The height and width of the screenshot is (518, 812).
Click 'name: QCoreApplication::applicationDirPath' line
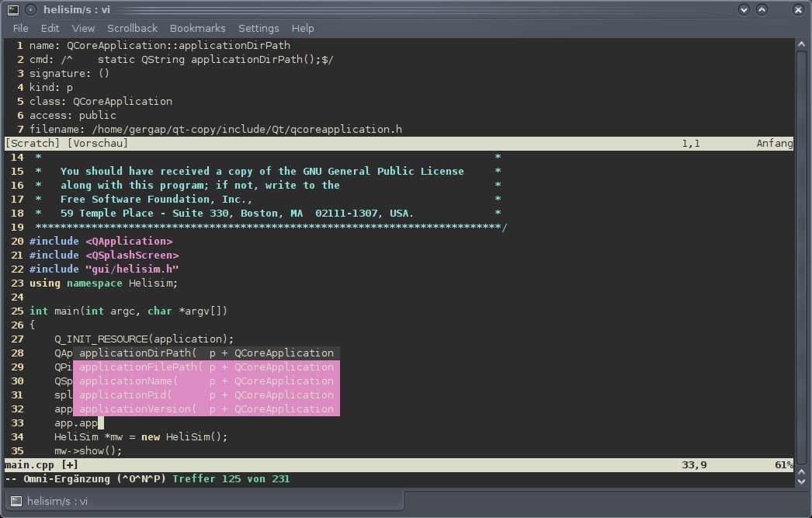tap(159, 46)
